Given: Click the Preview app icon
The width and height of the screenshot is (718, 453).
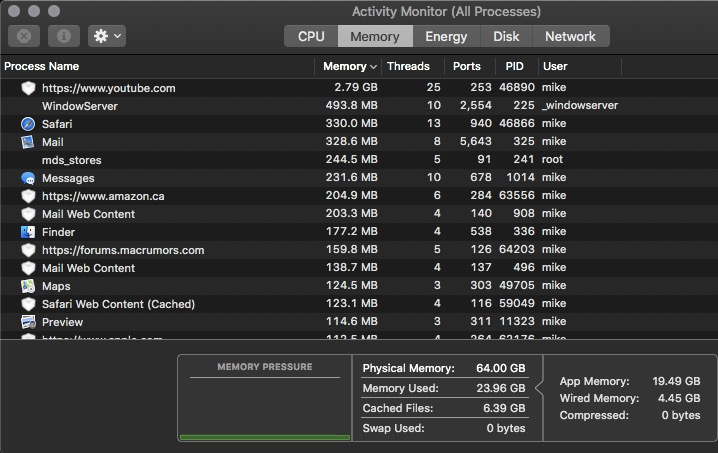Looking at the screenshot, I should pos(28,322).
